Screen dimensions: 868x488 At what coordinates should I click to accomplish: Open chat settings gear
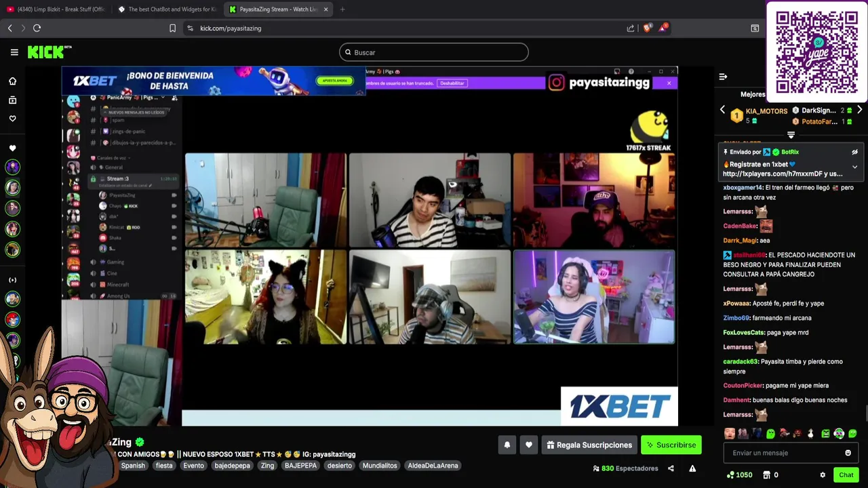coord(823,475)
